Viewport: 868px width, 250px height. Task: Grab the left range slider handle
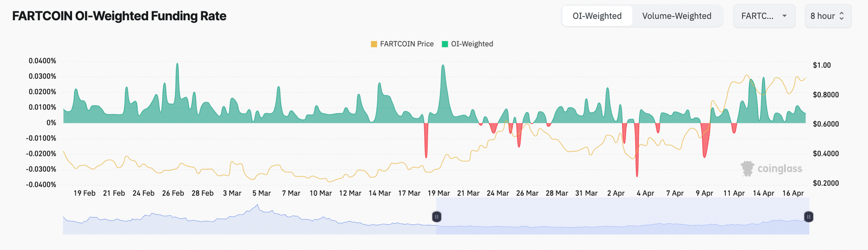[436, 217]
